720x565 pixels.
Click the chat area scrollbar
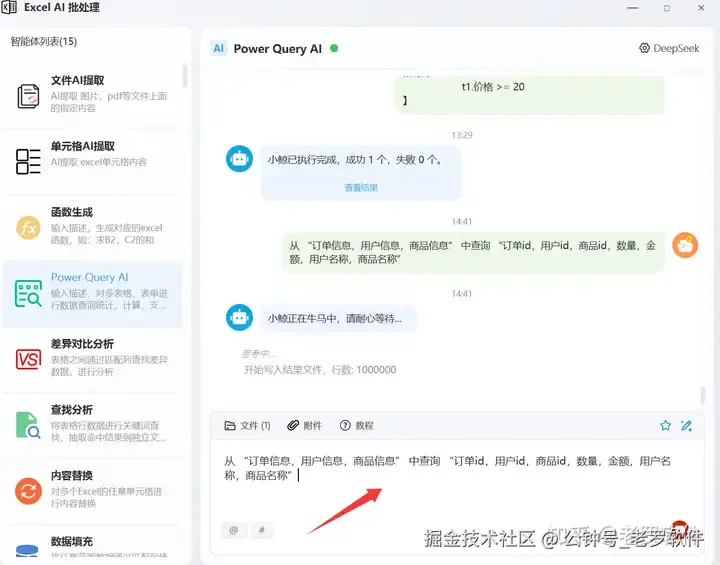point(703,395)
